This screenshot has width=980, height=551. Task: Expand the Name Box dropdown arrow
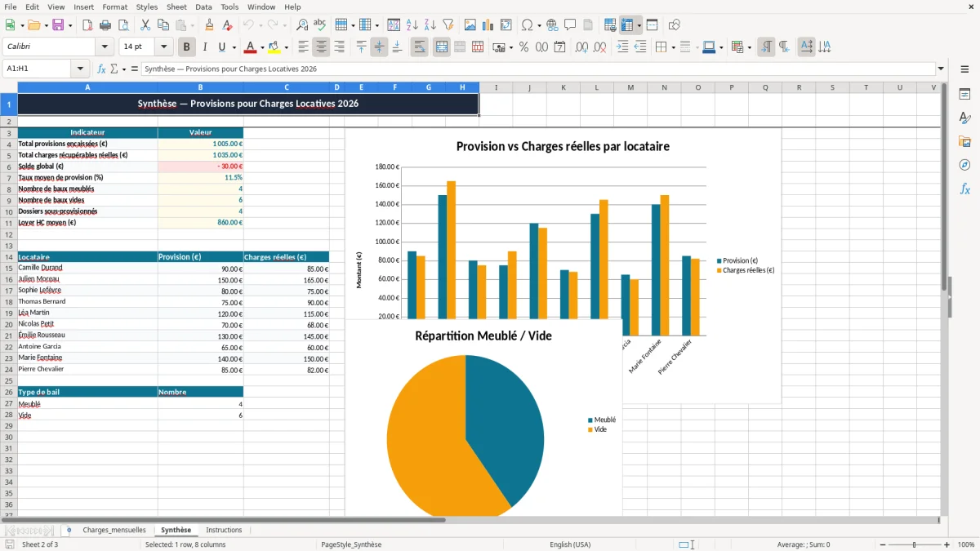point(80,69)
